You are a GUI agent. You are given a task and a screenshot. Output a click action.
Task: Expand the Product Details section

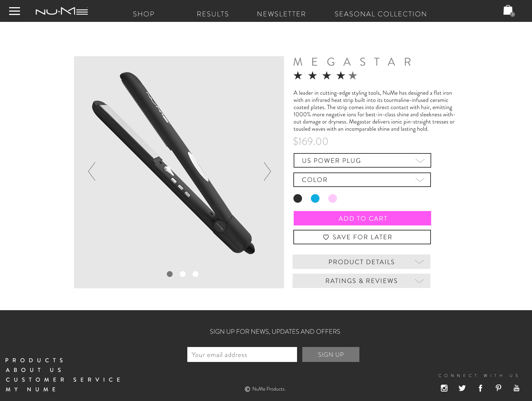tap(361, 262)
